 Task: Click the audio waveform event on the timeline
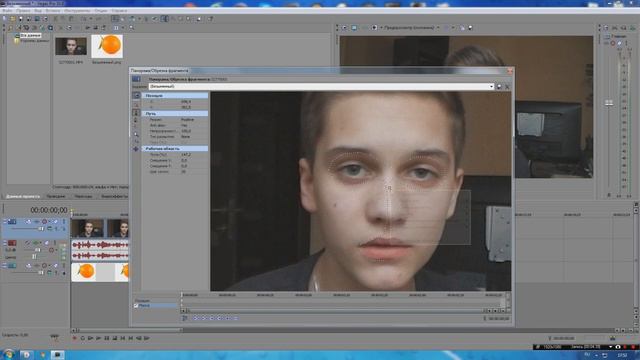click(x=100, y=250)
